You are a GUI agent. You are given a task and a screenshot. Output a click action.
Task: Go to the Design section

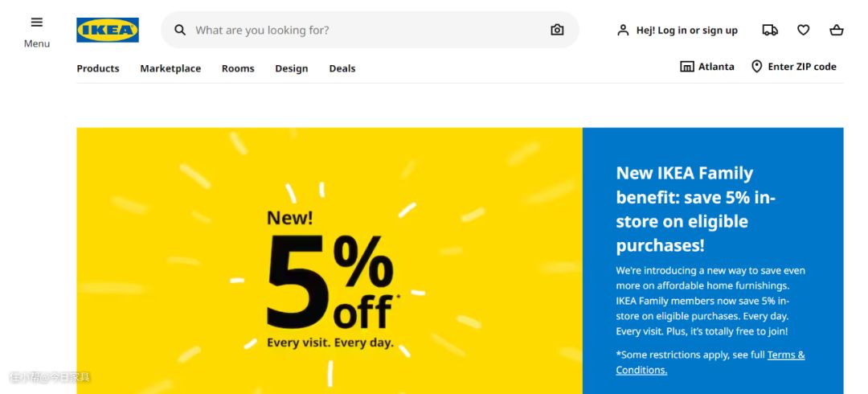point(292,68)
